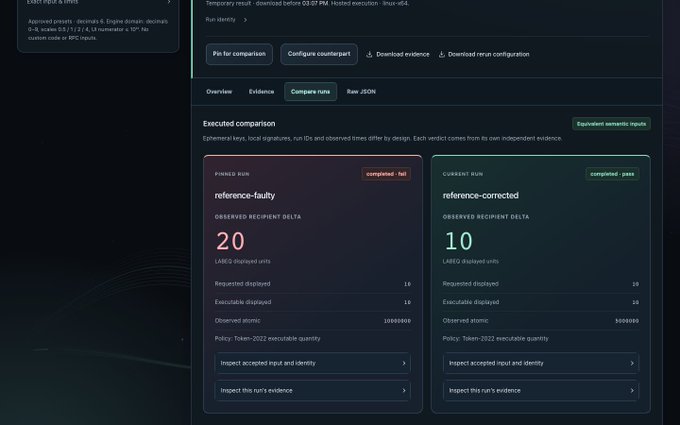Inspect accepted input and identity for reference-corrected
Viewport: 680px width, 425px height.
[541, 363]
